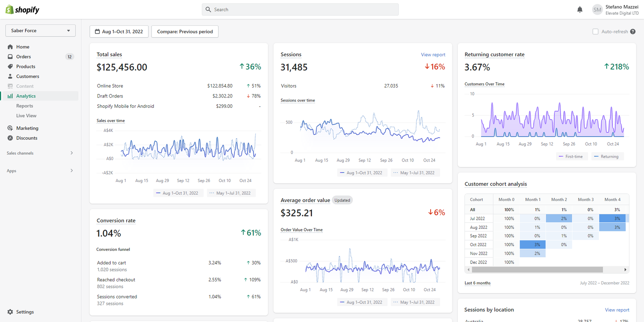Click the Orders count badge 12
The height and width of the screenshot is (322, 644).
click(70, 57)
